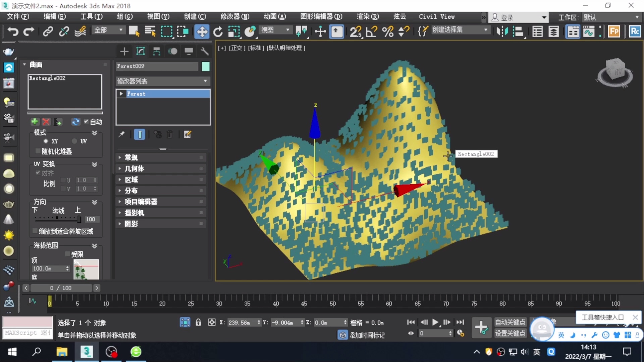The height and width of the screenshot is (362, 644).
Task: Expand the 几何体 rollout
Action: (x=134, y=169)
